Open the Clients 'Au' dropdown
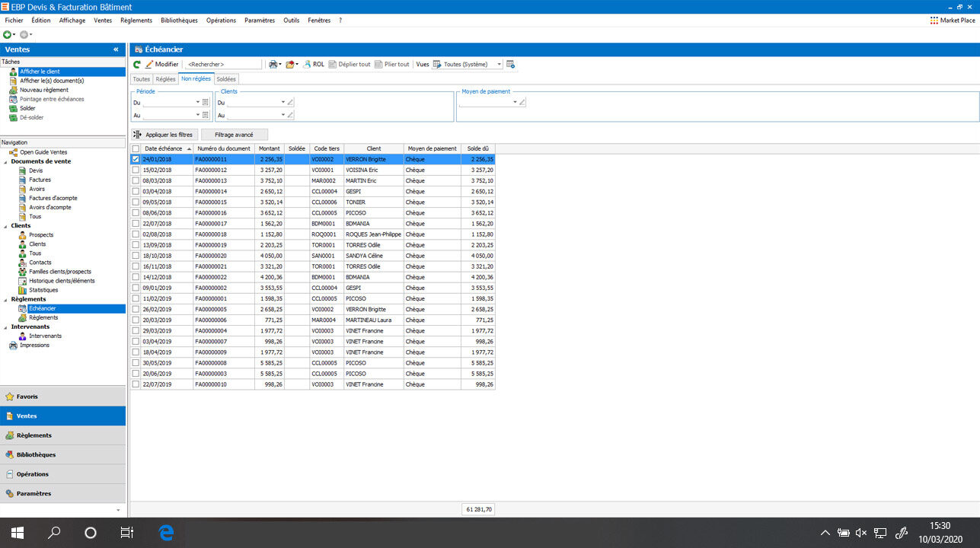The width and height of the screenshot is (980, 548). (x=283, y=115)
